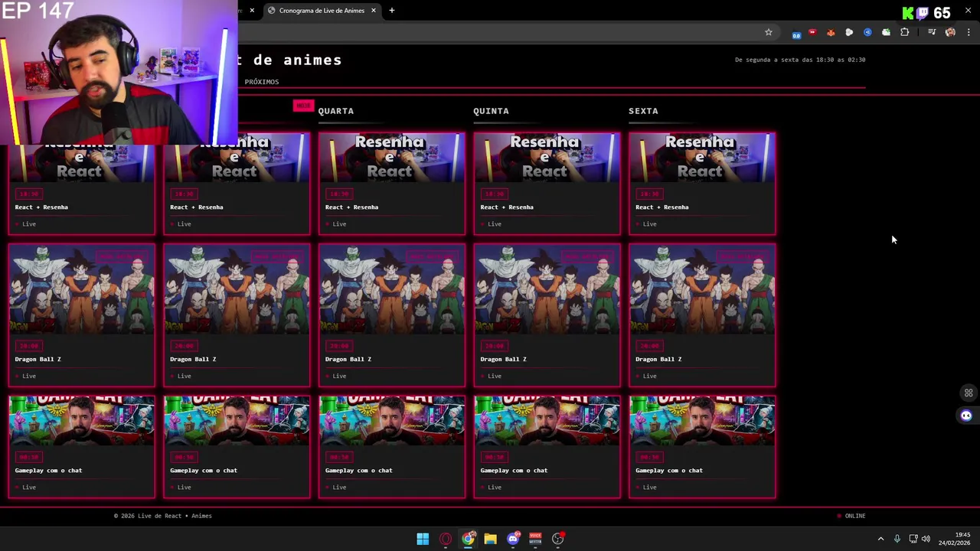Viewport: 980px width, 551px height.
Task: Open File Explorer from the taskbar
Action: point(490,539)
